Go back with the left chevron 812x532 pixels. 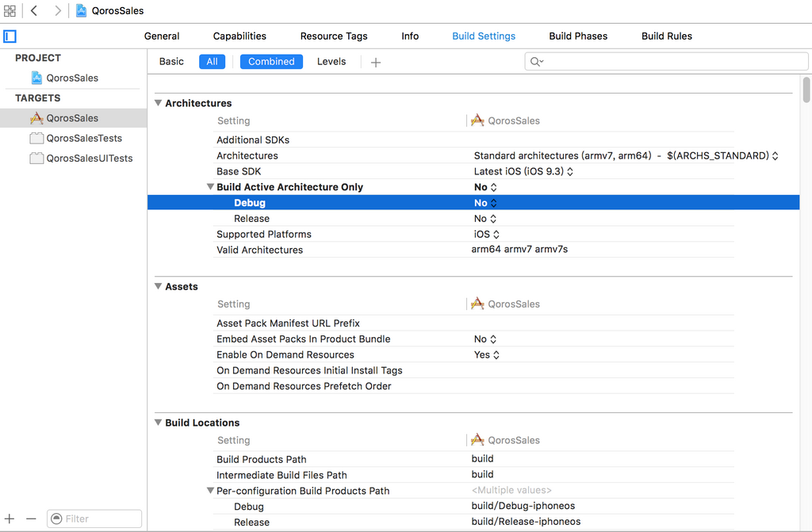point(34,11)
